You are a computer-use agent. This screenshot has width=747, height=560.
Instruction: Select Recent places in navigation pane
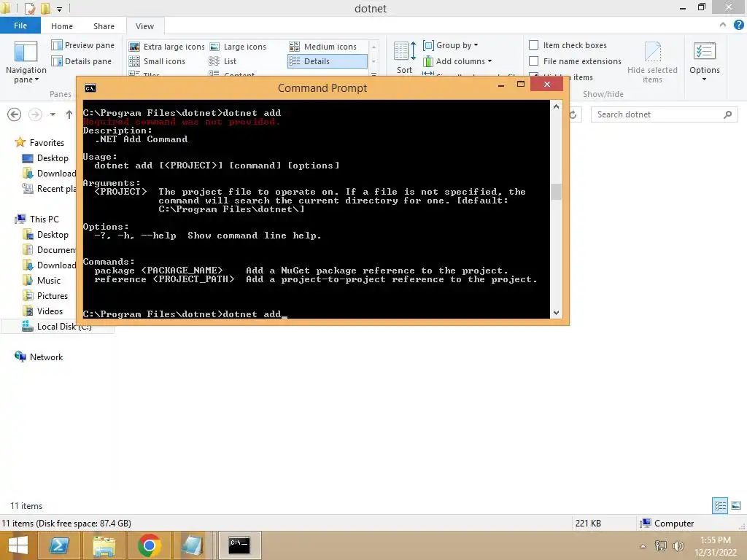coord(50,189)
